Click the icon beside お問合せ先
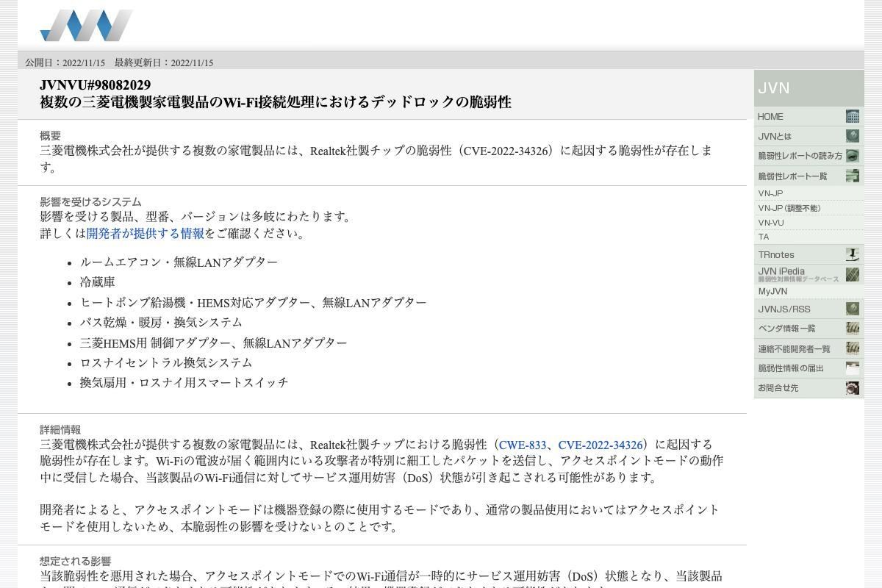882x588 pixels. (x=852, y=388)
